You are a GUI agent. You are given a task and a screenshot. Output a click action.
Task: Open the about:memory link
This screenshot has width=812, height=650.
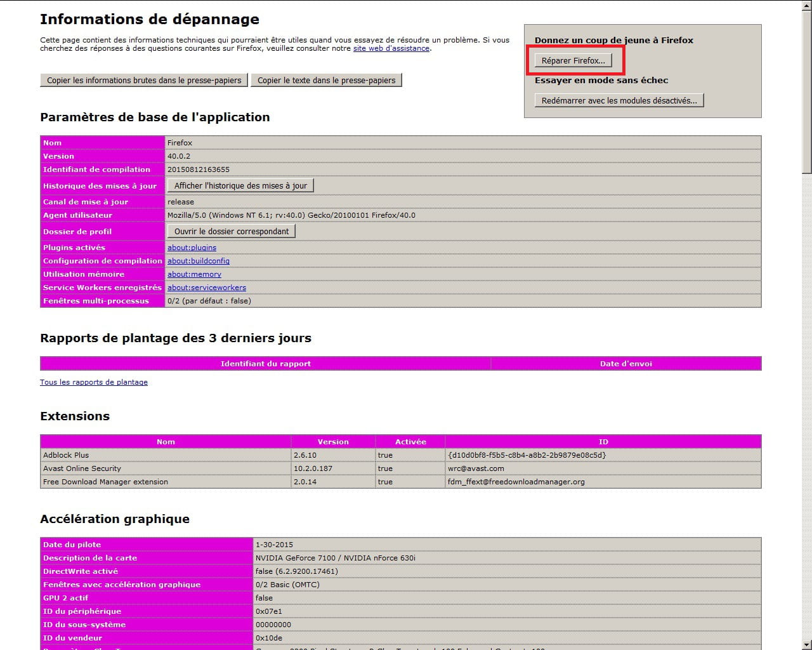194,274
